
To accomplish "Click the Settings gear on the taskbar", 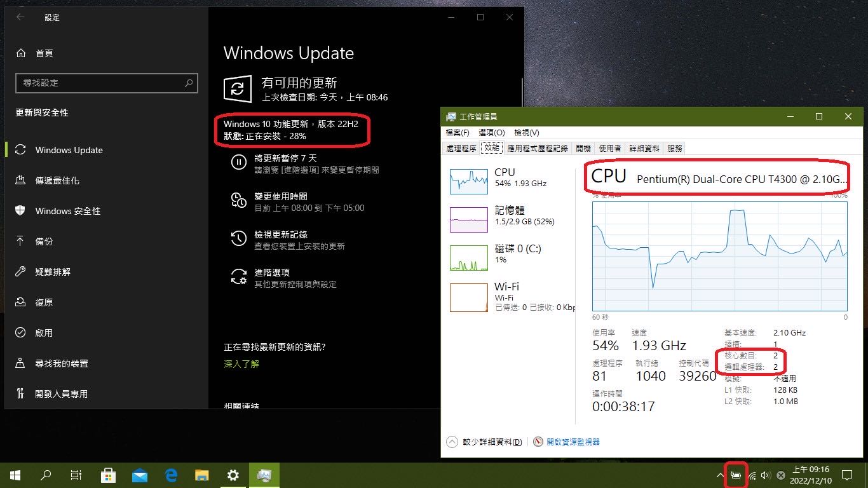I will click(233, 475).
